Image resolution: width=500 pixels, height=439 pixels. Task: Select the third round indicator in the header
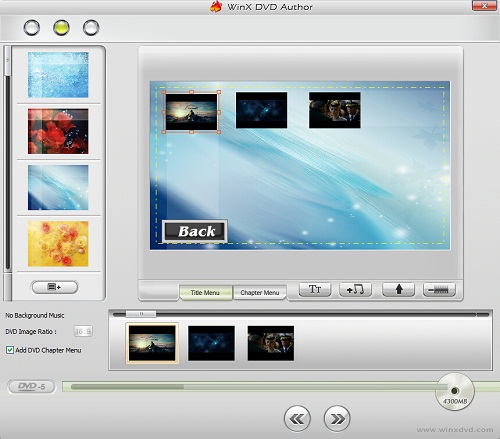(91, 28)
